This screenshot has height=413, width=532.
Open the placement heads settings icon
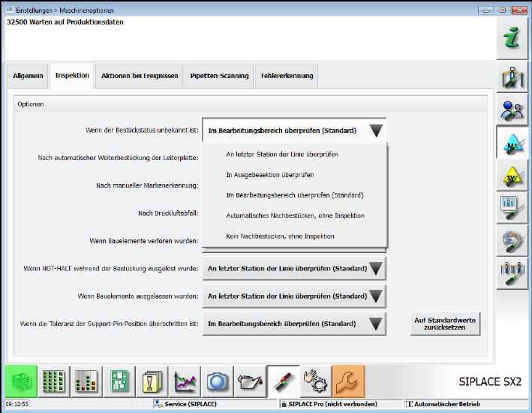pyautogui.click(x=512, y=274)
